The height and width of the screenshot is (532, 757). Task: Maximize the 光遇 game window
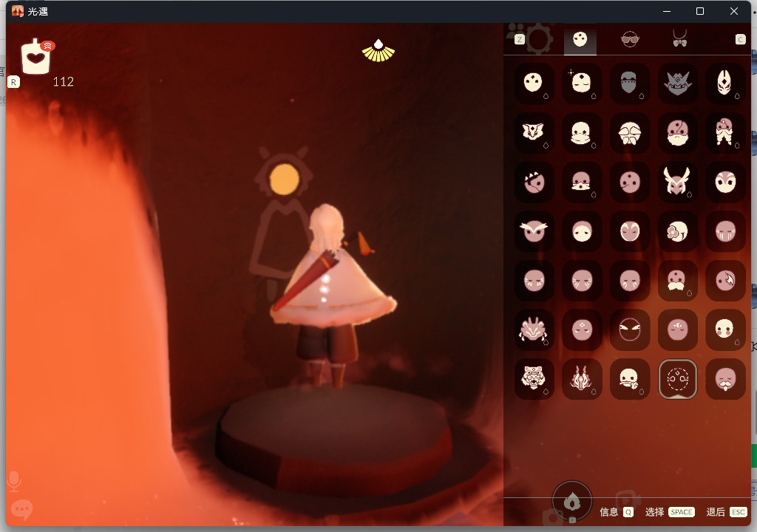(x=699, y=11)
